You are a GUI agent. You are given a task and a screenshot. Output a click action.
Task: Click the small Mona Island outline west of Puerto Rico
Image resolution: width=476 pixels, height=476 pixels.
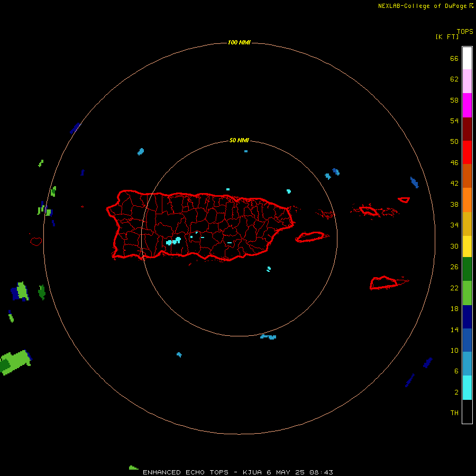point(36,241)
